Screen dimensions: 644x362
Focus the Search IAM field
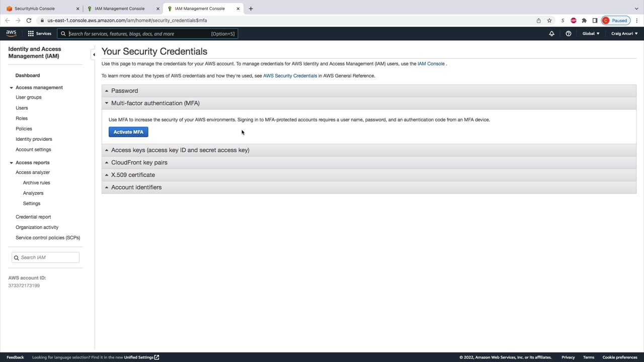coord(45,257)
